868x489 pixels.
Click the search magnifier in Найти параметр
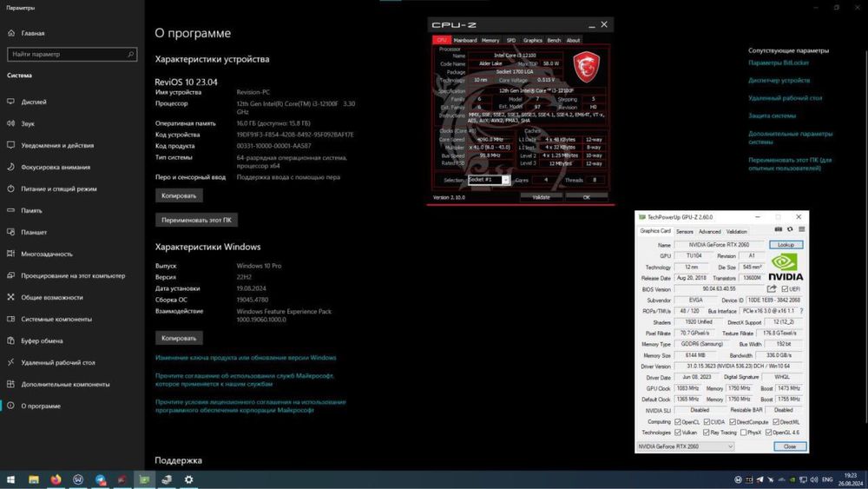(x=131, y=54)
